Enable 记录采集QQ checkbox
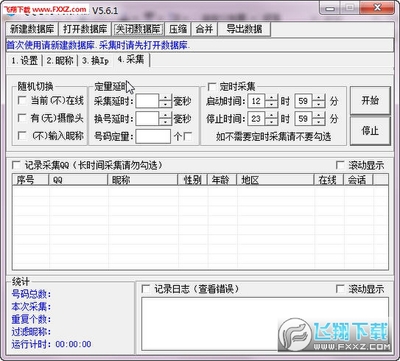 (x=16, y=165)
